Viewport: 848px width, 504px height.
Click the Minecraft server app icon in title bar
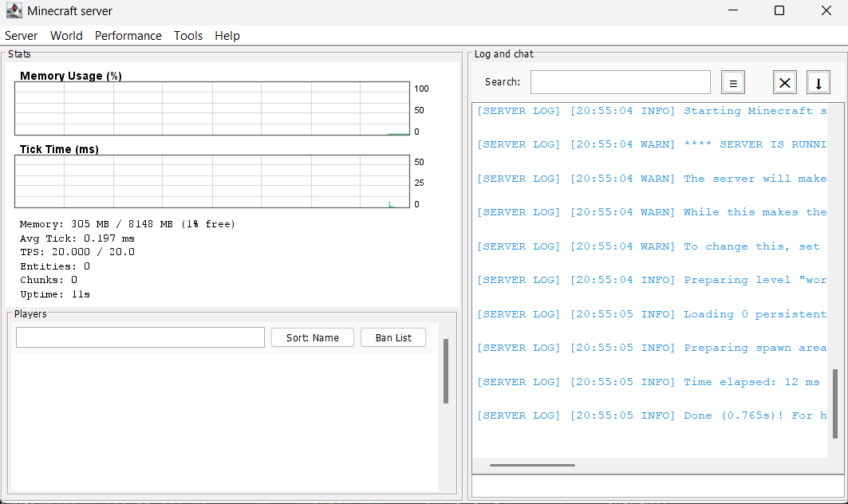(14, 10)
